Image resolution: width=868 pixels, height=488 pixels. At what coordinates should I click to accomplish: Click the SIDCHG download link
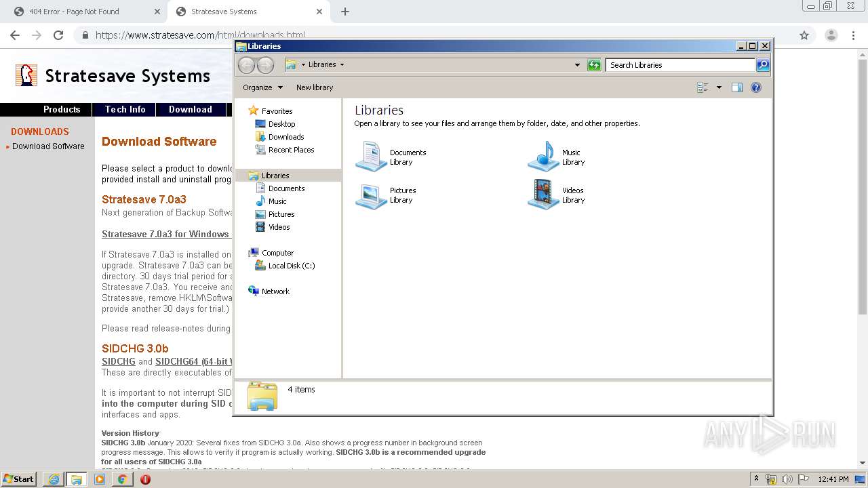(119, 362)
